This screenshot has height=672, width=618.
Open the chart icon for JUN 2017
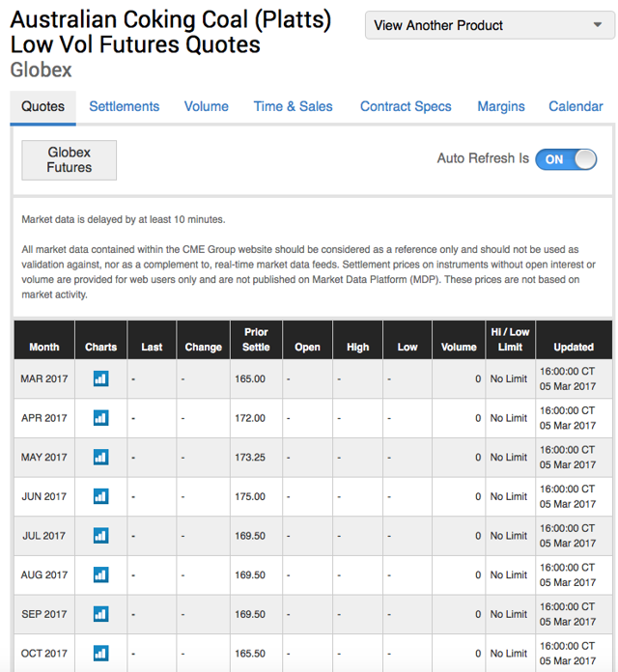point(100,496)
